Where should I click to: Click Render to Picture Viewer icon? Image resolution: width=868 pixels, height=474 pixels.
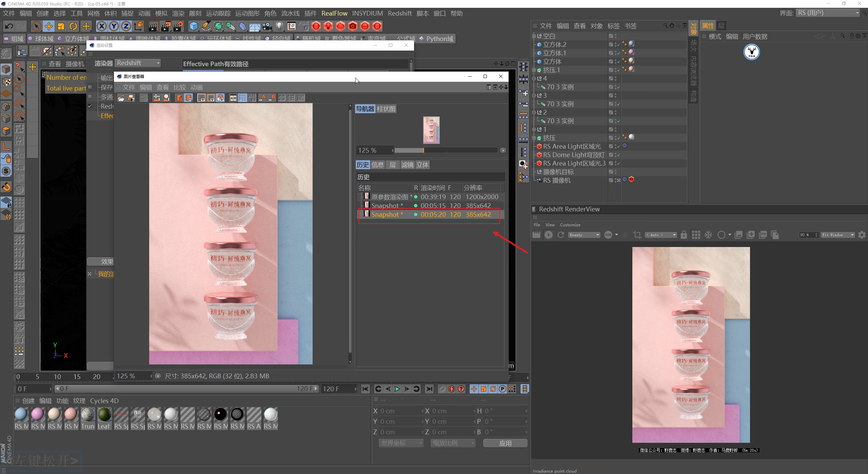[166, 26]
